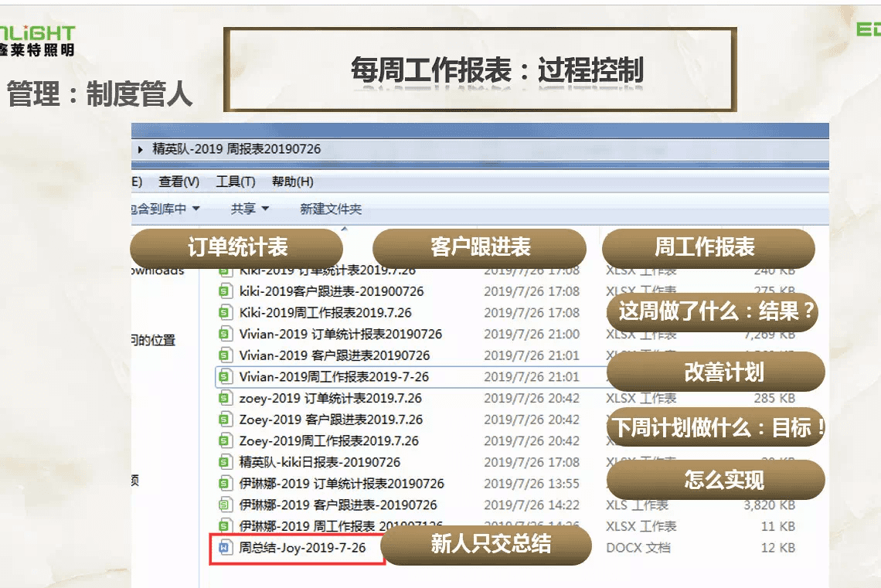Screen dimensions: 881x588
Task: Select file Zoey-2019 客户跟进表2019.7.26
Action: (331, 420)
